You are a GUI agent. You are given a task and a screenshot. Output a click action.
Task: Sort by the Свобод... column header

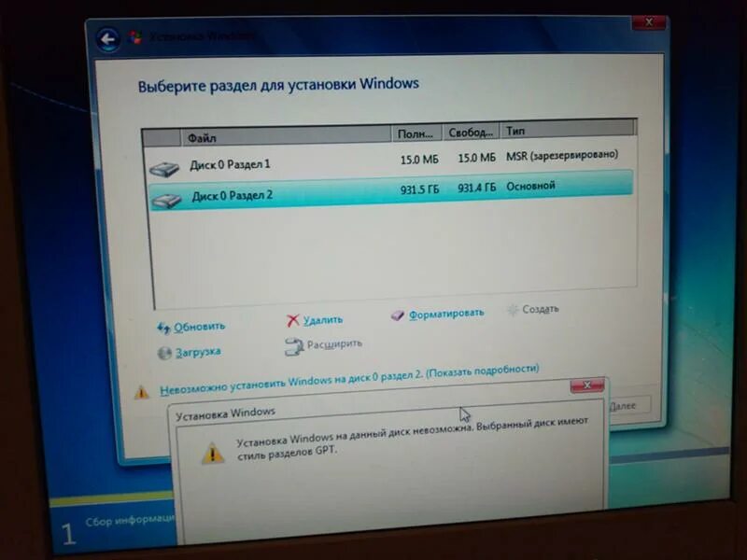click(471, 132)
